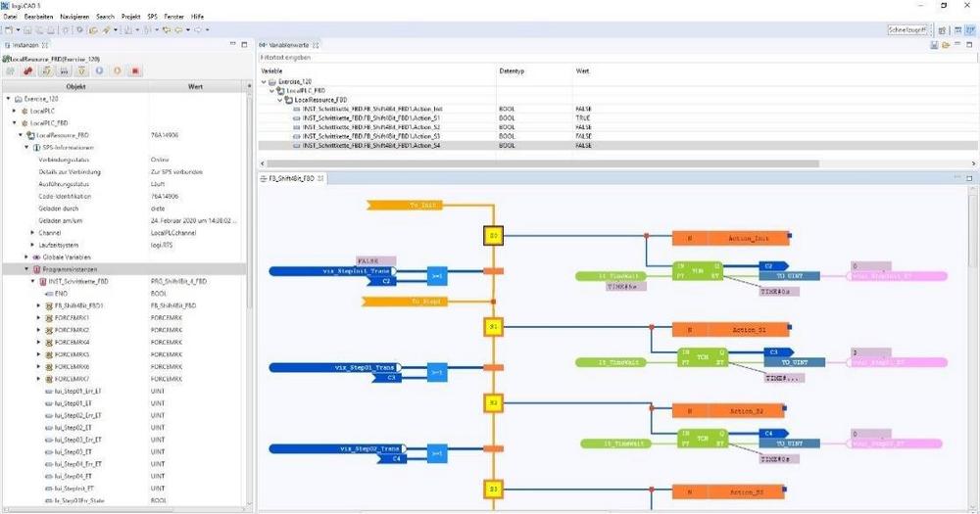Collapse Exercise_120 in Variablenwerte tree
This screenshot has height=514, width=980.
[264, 82]
